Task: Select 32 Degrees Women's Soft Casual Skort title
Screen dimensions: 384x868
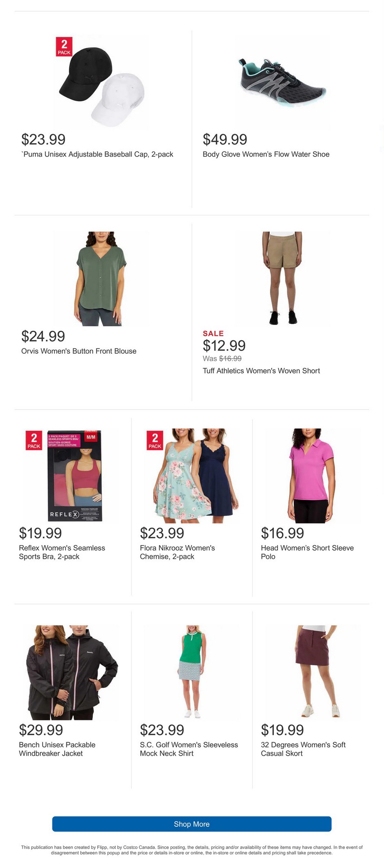Action: 303,749
